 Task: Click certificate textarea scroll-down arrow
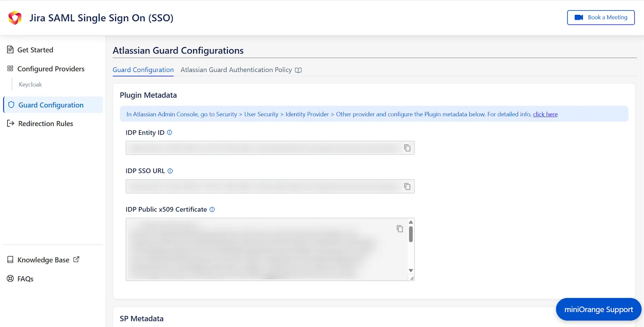coord(411,270)
